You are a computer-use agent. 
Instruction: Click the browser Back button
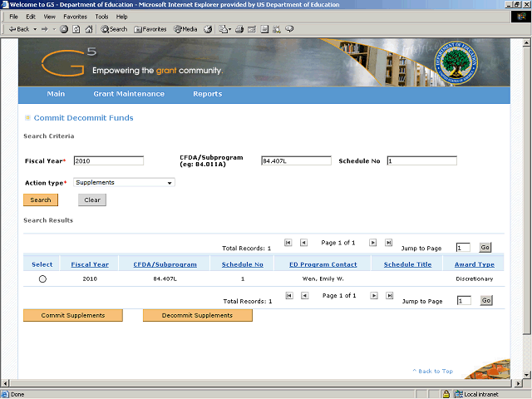[x=19, y=29]
